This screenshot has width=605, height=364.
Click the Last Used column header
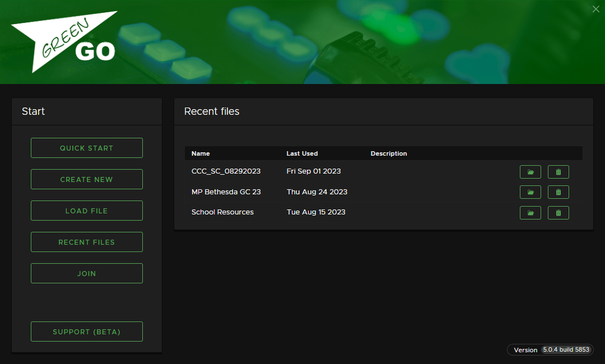(302, 153)
